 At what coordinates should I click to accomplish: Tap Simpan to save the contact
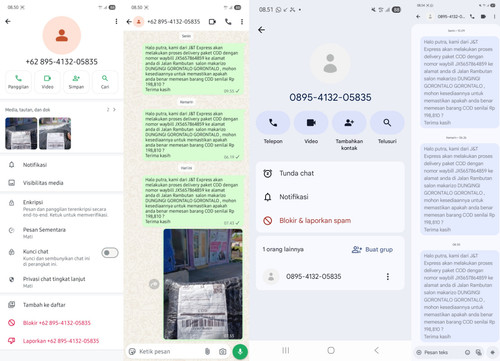(x=76, y=82)
